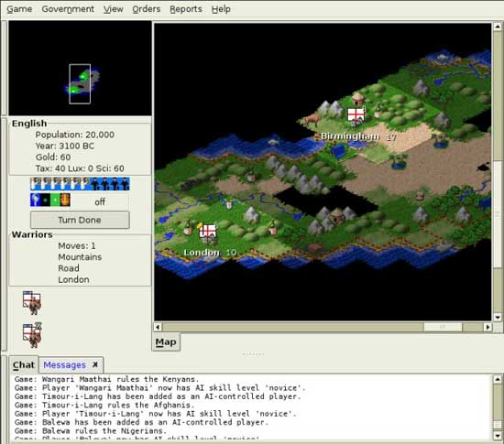Image resolution: width=504 pixels, height=444 pixels.
Task: Click the fish resource in the ocean
Action: coord(273,142)
